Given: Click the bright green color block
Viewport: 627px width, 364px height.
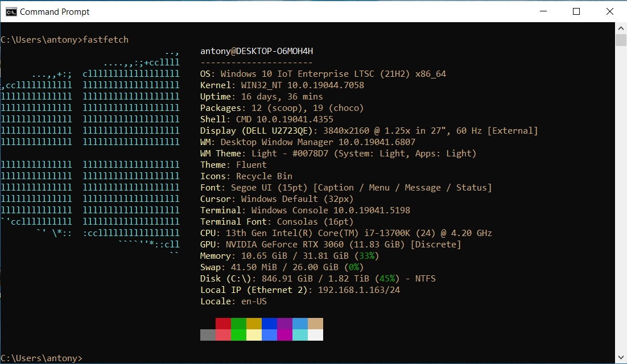Looking at the screenshot, I should point(238,335).
